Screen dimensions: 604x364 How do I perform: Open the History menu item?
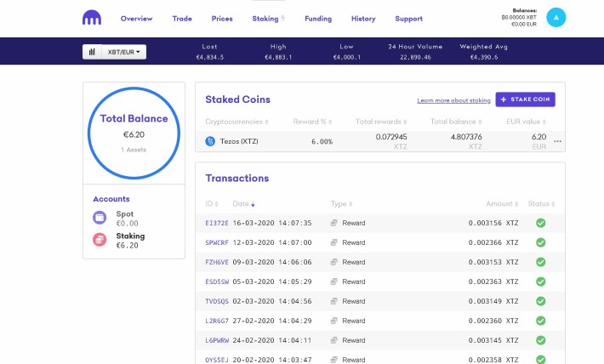pos(363,19)
